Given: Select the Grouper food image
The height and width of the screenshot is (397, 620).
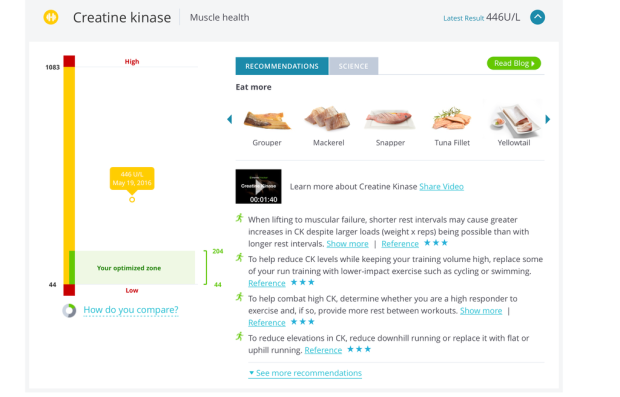Looking at the screenshot, I should [x=267, y=120].
